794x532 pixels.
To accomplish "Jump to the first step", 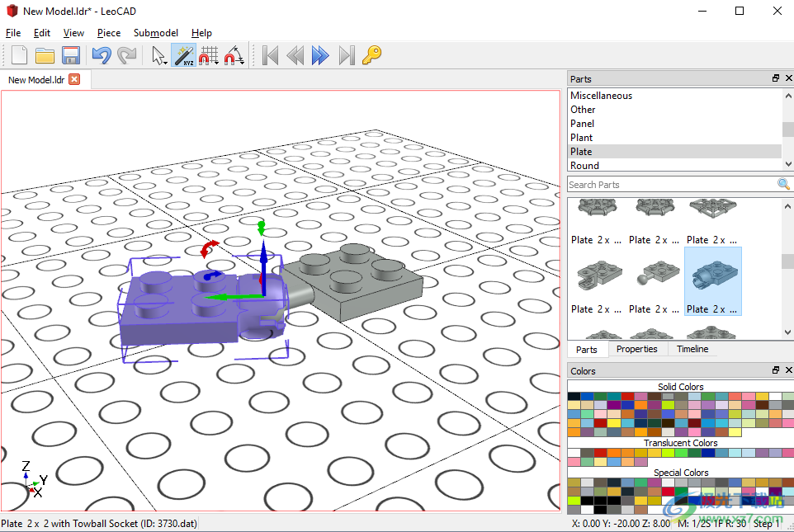I will (271, 55).
